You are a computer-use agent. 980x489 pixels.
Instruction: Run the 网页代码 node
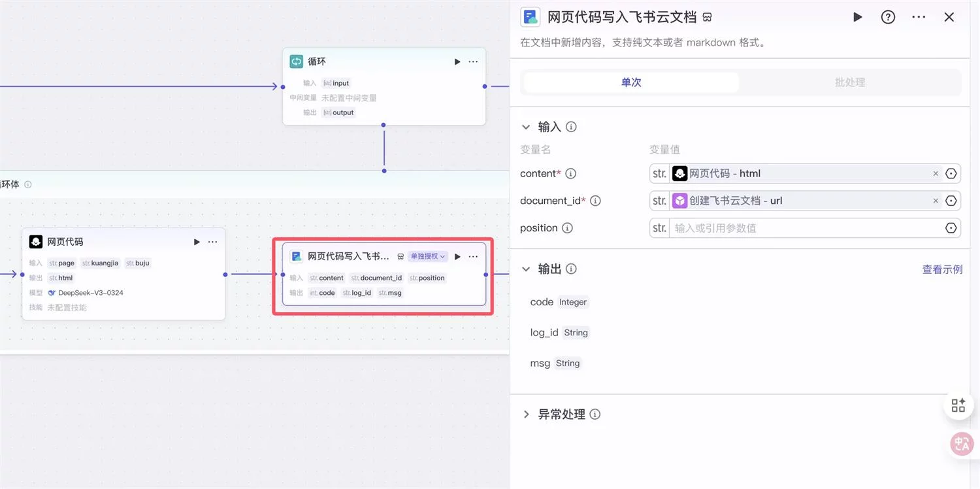click(196, 241)
